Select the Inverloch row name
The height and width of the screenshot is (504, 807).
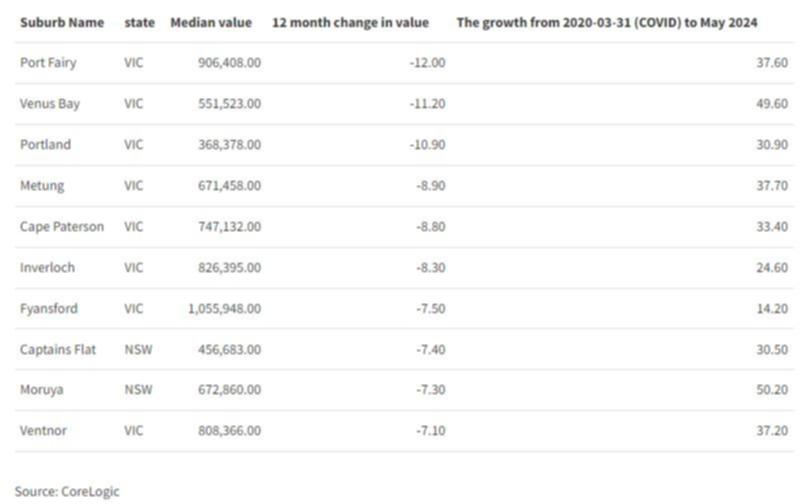coord(47,268)
